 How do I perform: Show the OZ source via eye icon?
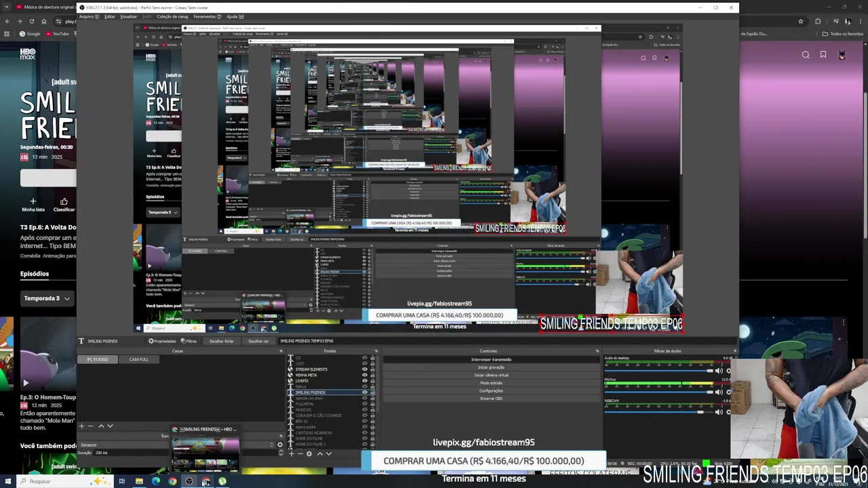pyautogui.click(x=365, y=358)
